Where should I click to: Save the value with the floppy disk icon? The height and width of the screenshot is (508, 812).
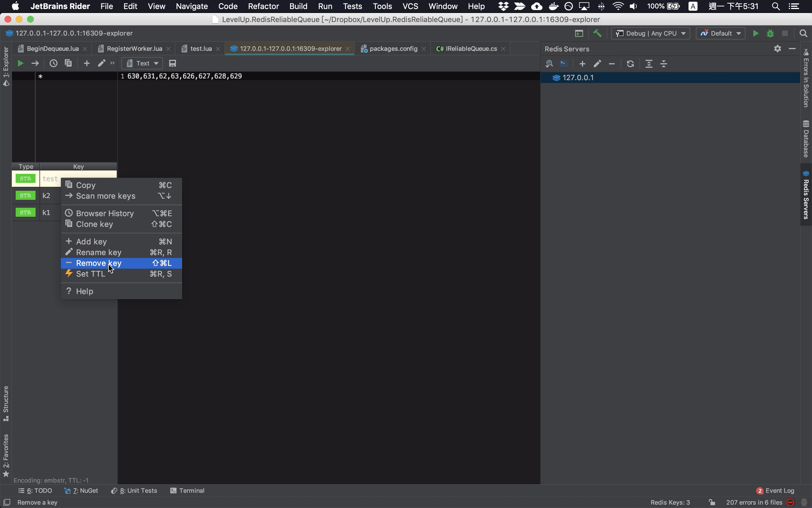(x=173, y=63)
